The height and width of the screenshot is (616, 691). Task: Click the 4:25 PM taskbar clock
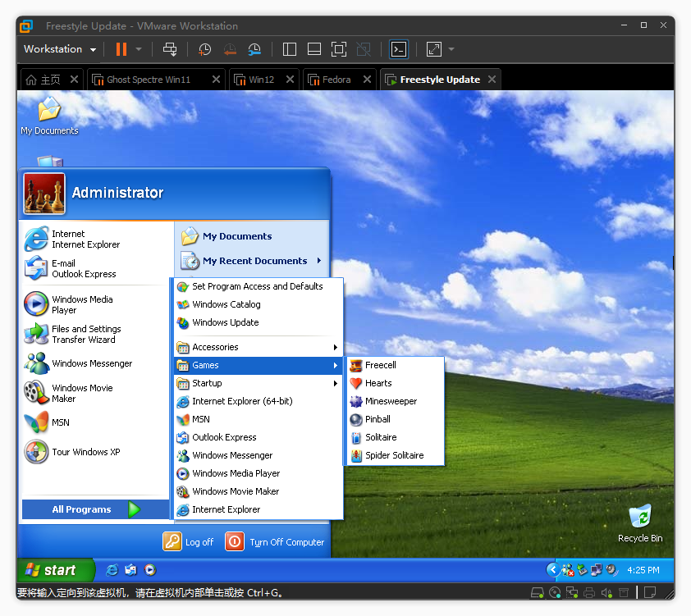click(x=643, y=569)
